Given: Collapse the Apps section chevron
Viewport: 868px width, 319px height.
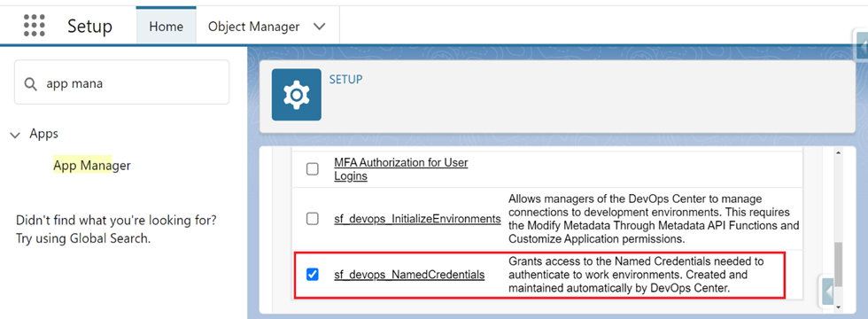Looking at the screenshot, I should click(15, 135).
